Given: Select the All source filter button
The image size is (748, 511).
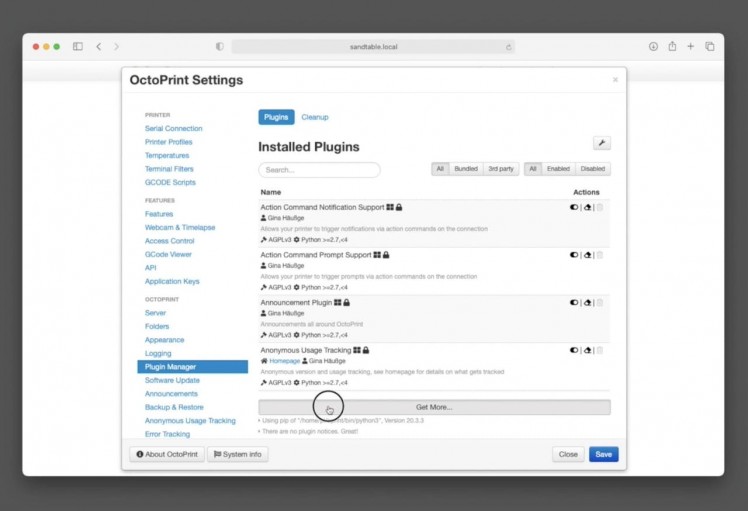Looking at the screenshot, I should point(440,169).
